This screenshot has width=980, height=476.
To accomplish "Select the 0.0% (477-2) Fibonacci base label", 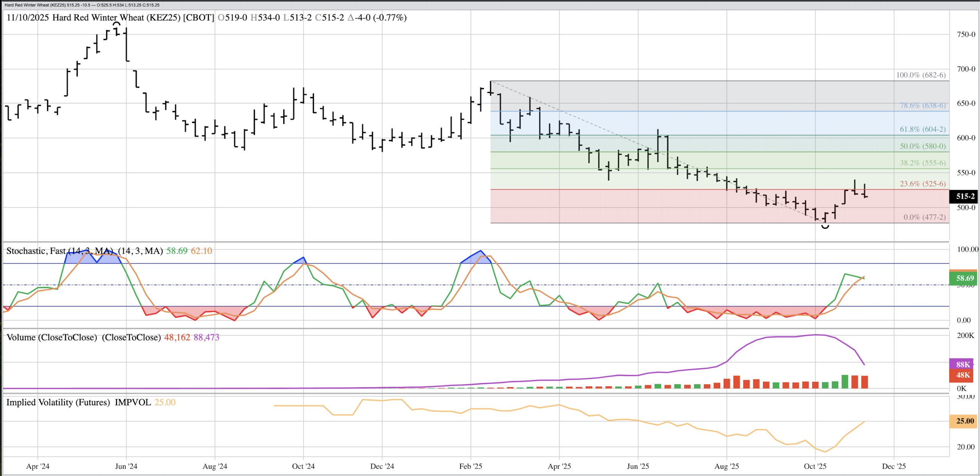I will pos(924,217).
